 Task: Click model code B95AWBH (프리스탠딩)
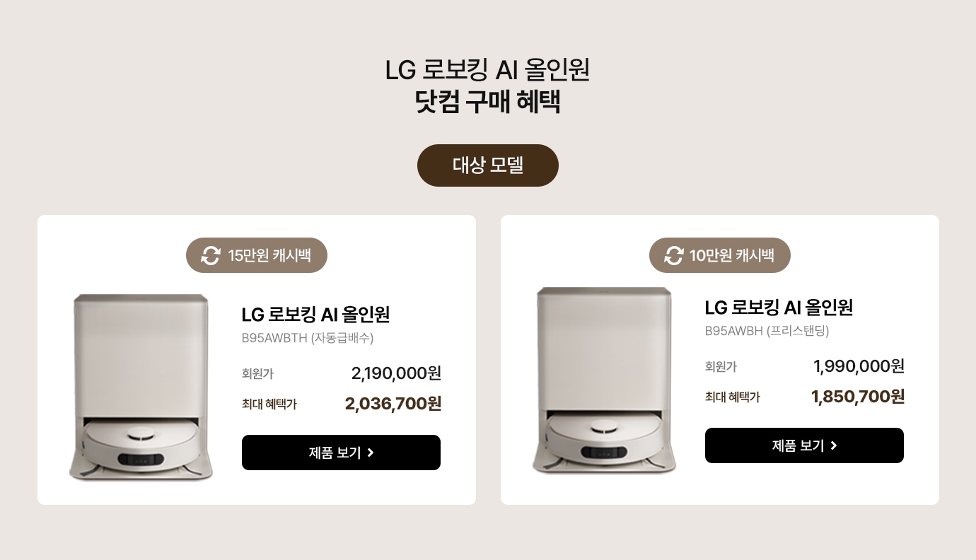pos(767,331)
